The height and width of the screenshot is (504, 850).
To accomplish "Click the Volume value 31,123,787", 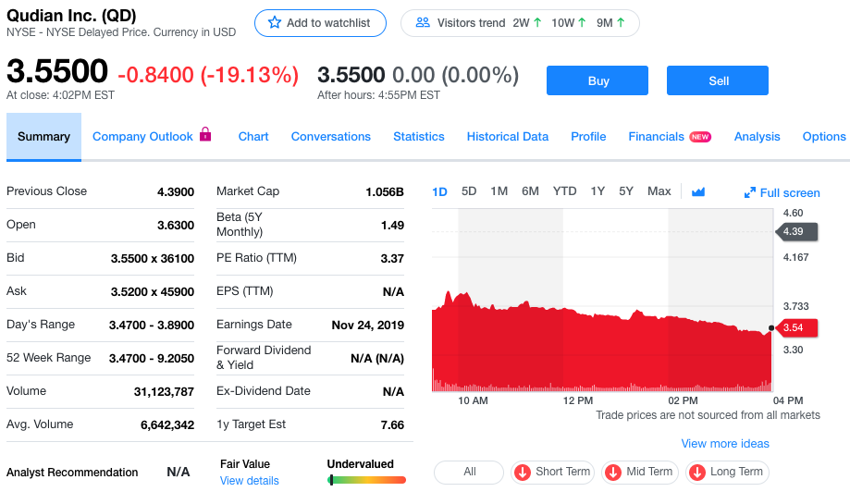I will click(x=164, y=392).
